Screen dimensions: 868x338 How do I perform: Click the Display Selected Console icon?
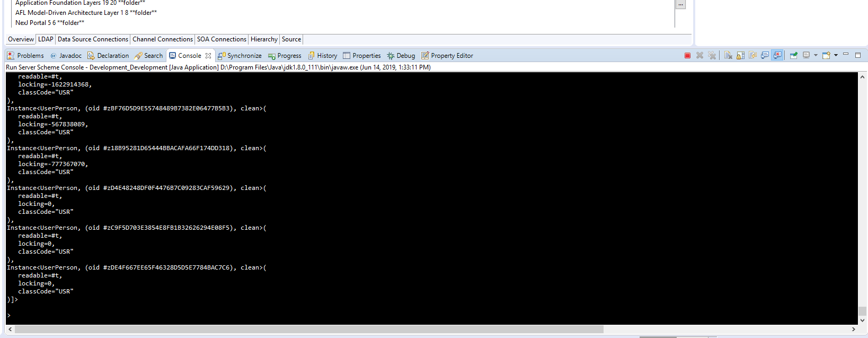point(806,55)
